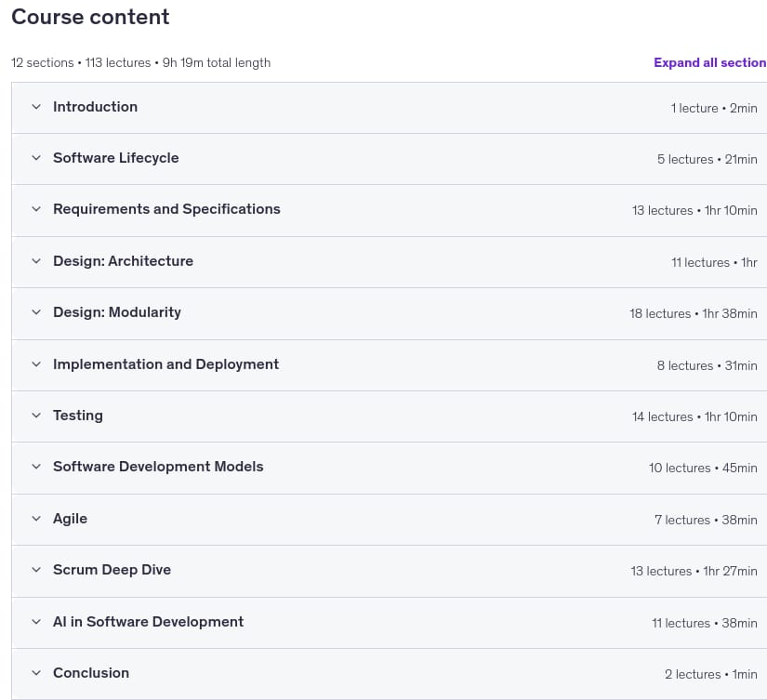Click '7 lectures • 38min' text

pos(707,520)
